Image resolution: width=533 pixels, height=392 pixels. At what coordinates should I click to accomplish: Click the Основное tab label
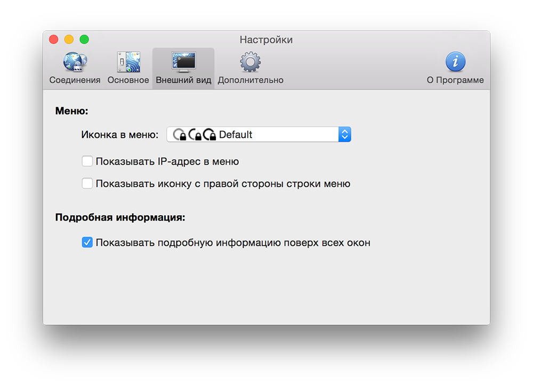(128, 80)
